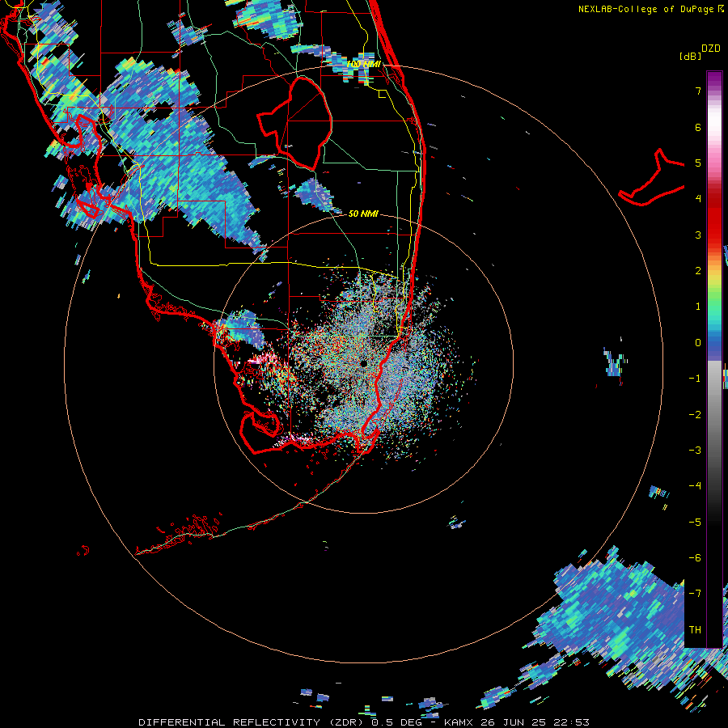Click the 4 value on color scale
The image size is (728, 728).
coord(698,199)
